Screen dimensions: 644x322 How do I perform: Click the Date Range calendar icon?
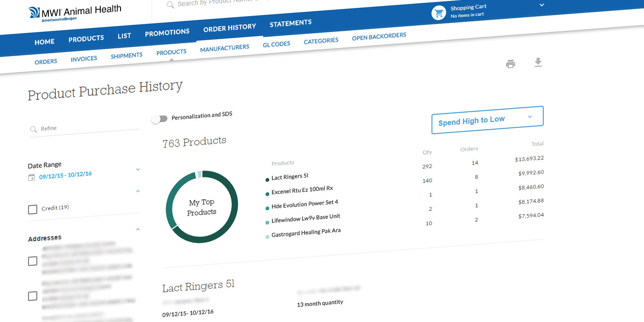pyautogui.click(x=31, y=177)
